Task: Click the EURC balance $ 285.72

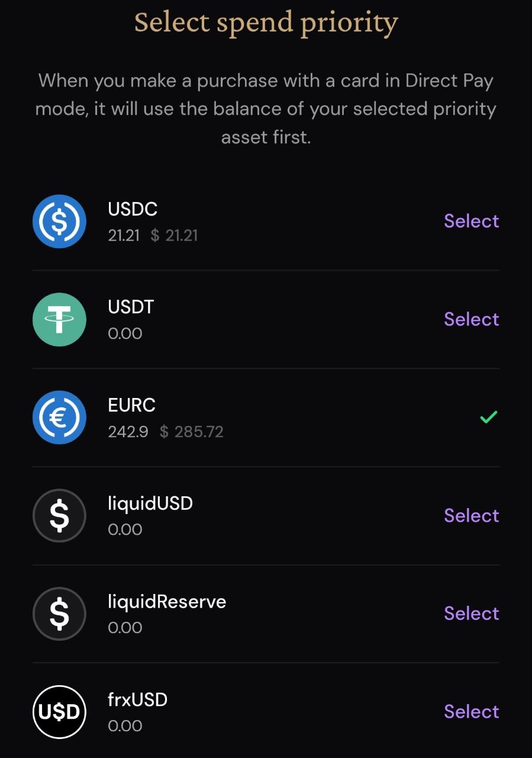Action: 192,432
